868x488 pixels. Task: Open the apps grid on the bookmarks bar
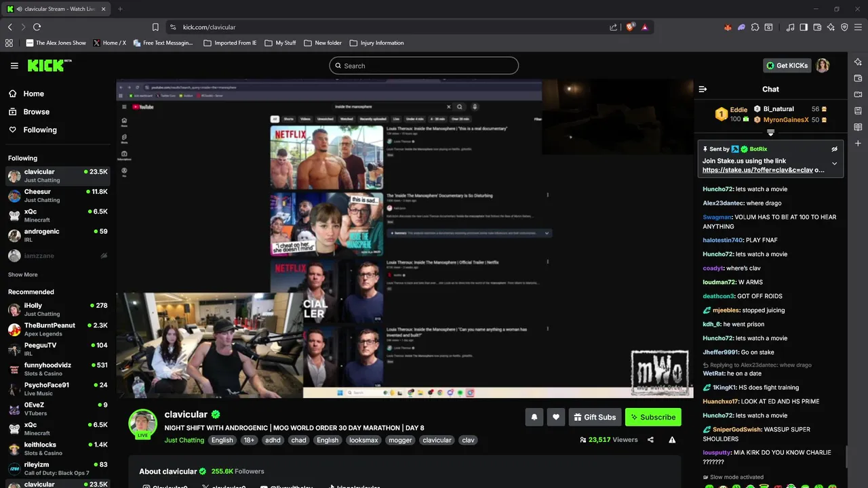click(9, 43)
